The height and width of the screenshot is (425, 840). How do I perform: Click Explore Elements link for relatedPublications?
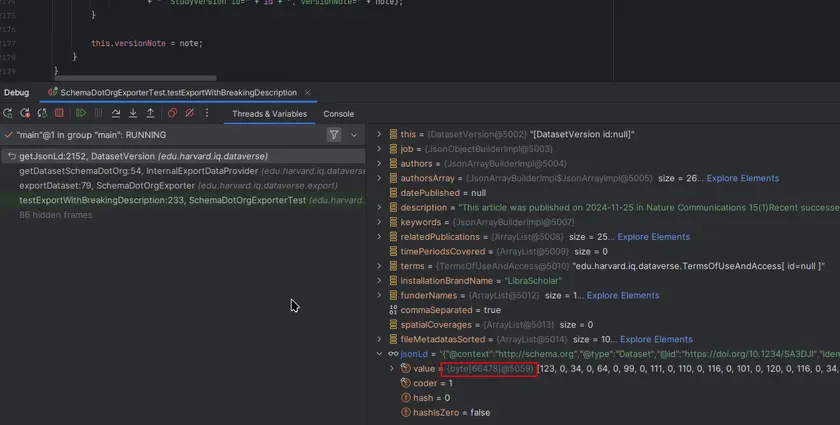653,237
